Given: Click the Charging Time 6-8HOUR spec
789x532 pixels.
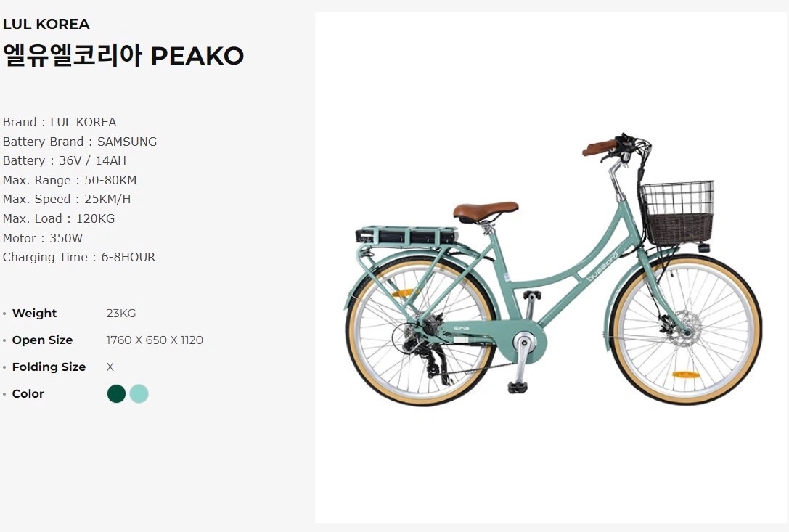Looking at the screenshot, I should point(79,257).
